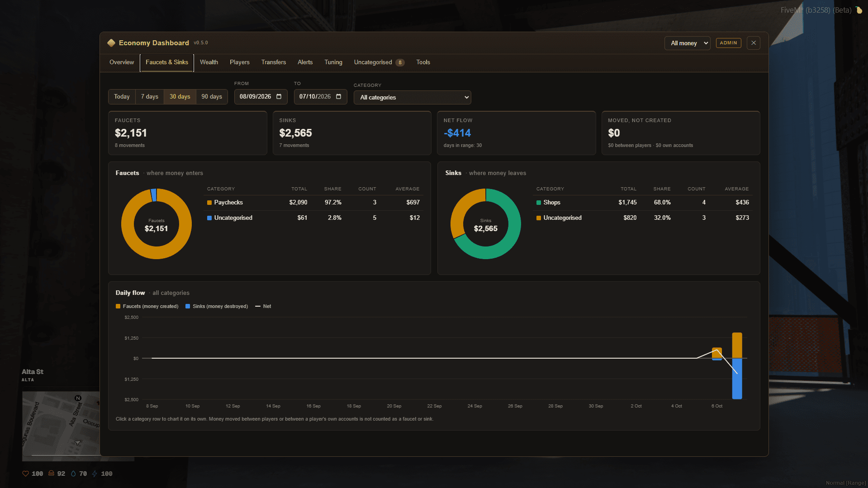The height and width of the screenshot is (488, 868).
Task: Click the Net Flow -$414 card
Action: pyautogui.click(x=517, y=133)
